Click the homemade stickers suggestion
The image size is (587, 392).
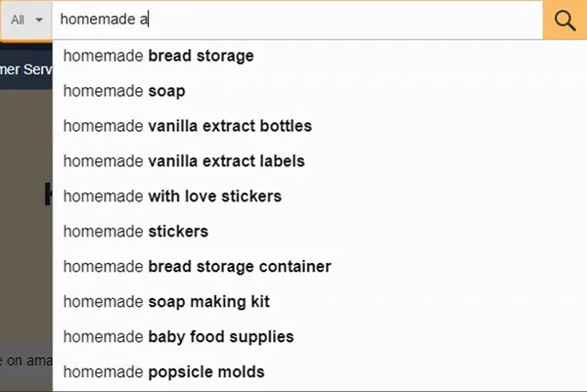coord(136,232)
